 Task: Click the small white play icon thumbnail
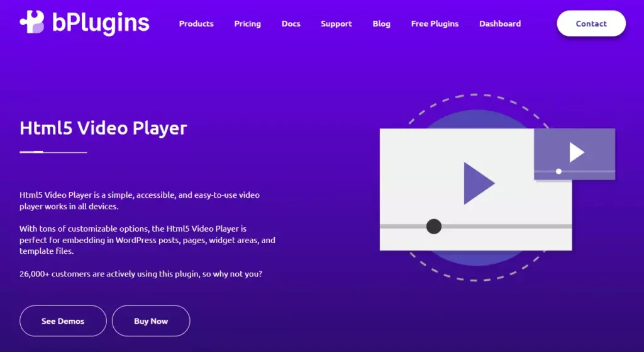(x=576, y=152)
